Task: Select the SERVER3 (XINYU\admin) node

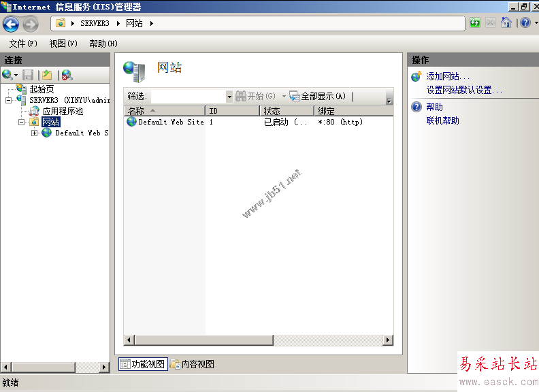Action: pos(69,100)
